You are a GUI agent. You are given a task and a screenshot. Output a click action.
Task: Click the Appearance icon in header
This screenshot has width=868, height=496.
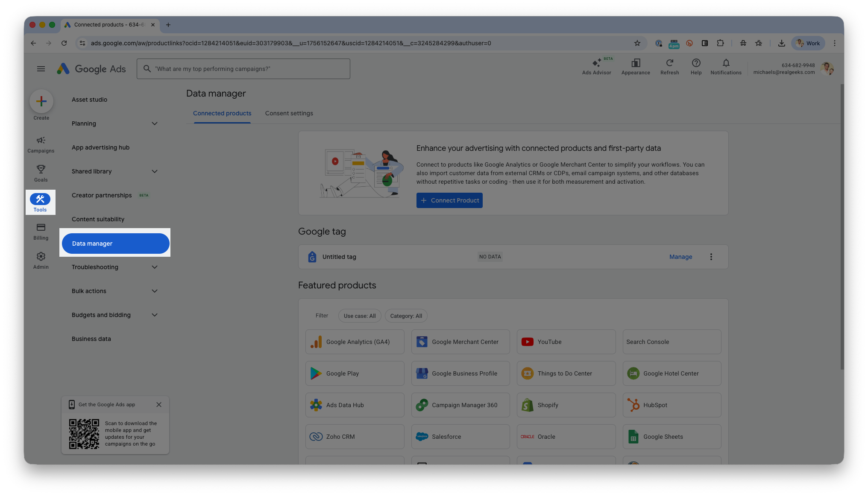(636, 63)
